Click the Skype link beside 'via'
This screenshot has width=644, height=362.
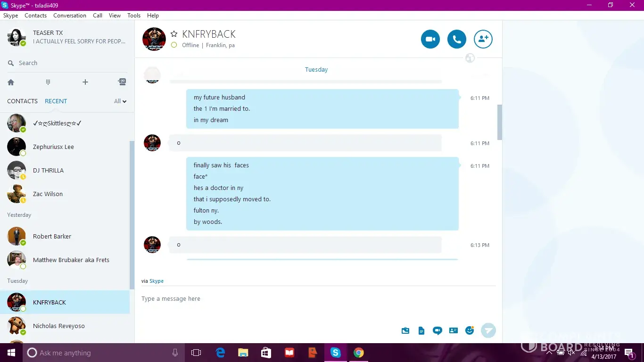[x=157, y=281]
